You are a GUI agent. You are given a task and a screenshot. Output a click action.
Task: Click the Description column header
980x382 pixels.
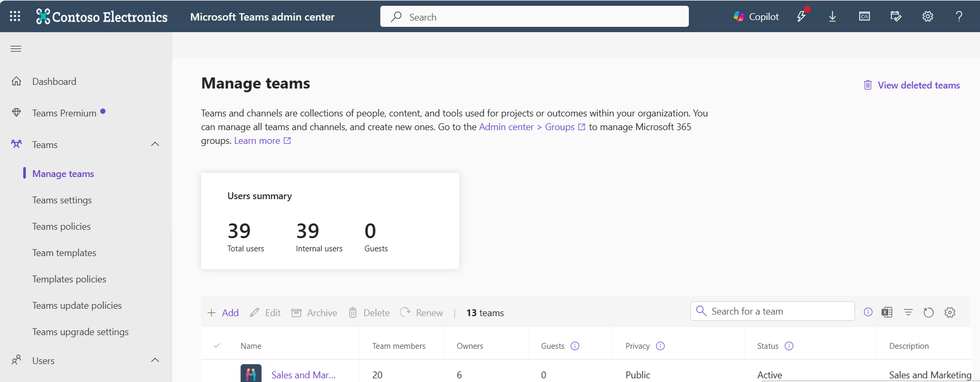[909, 346]
